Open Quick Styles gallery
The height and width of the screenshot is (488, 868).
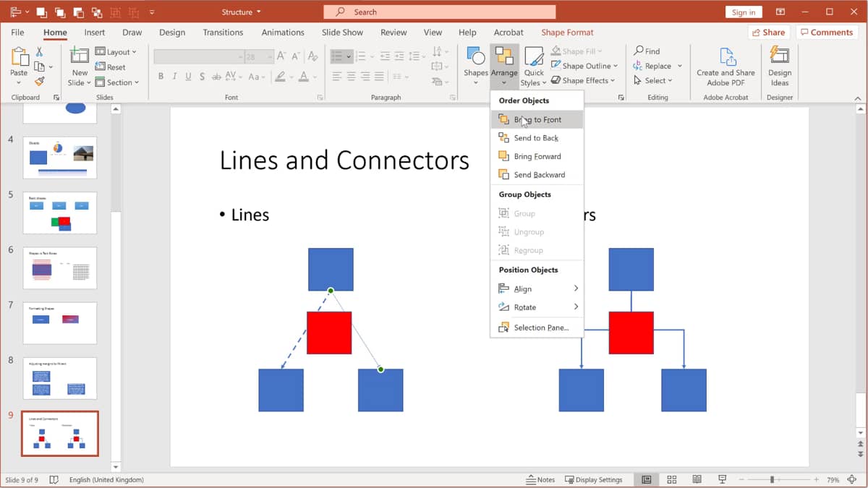pyautogui.click(x=534, y=66)
